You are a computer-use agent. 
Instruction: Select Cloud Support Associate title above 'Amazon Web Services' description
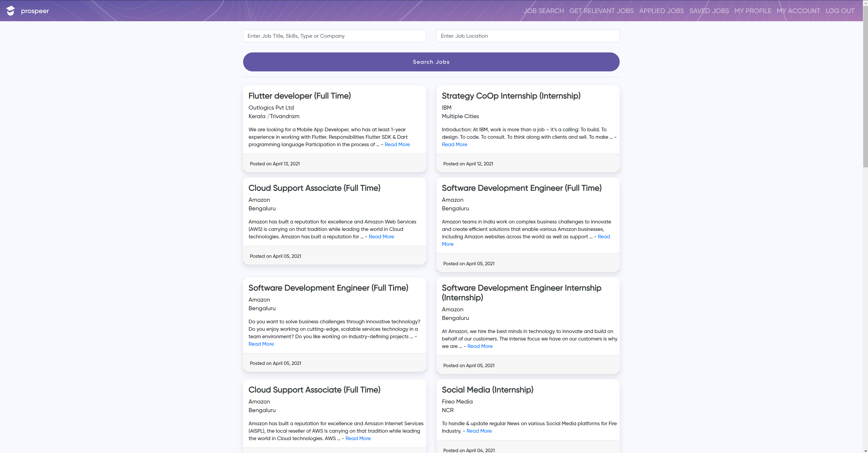[x=314, y=188]
